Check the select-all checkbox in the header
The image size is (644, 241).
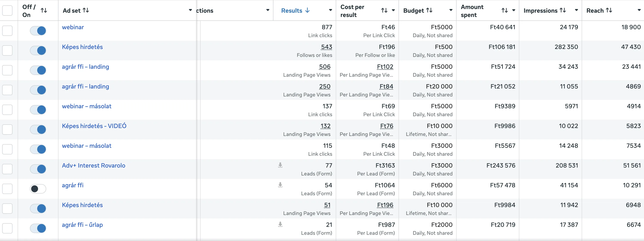pyautogui.click(x=7, y=11)
